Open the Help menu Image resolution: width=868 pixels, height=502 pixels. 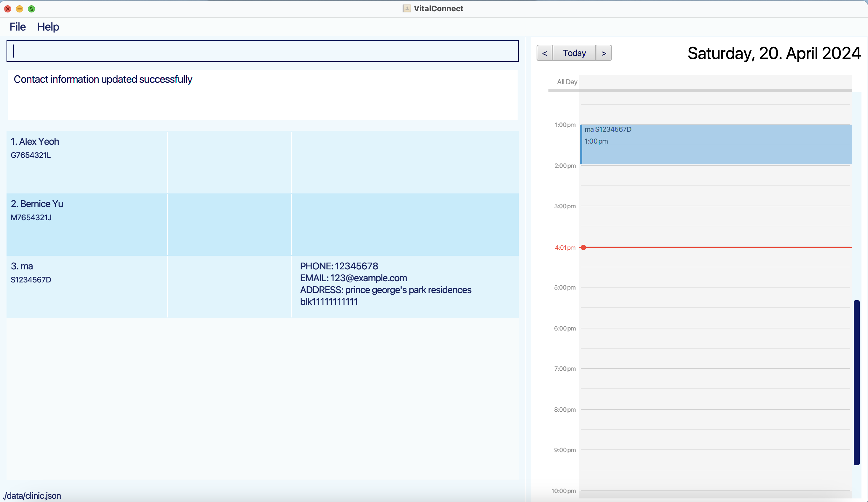[x=48, y=27]
